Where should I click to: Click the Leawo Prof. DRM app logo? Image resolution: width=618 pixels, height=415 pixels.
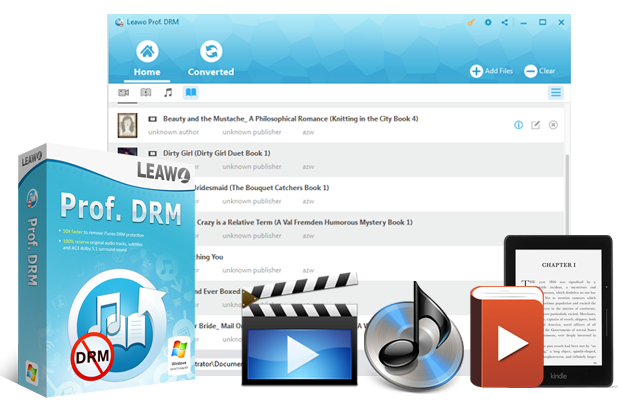tap(119, 22)
